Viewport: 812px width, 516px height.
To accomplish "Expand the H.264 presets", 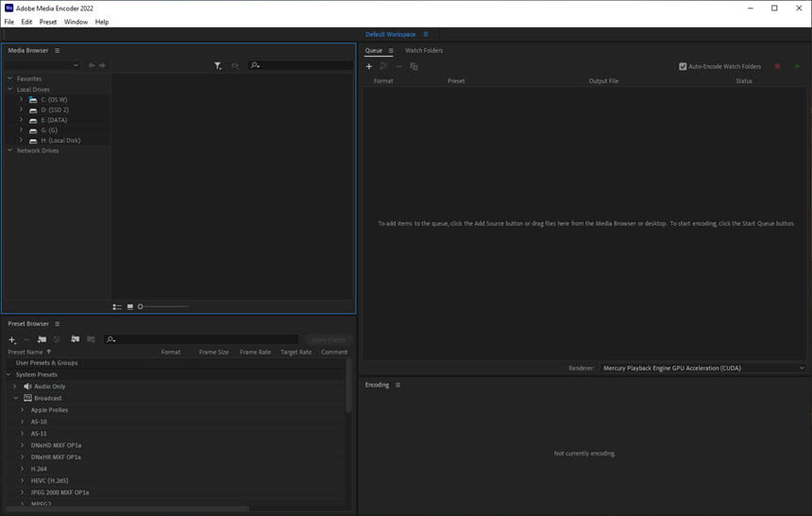I will pyautogui.click(x=23, y=469).
